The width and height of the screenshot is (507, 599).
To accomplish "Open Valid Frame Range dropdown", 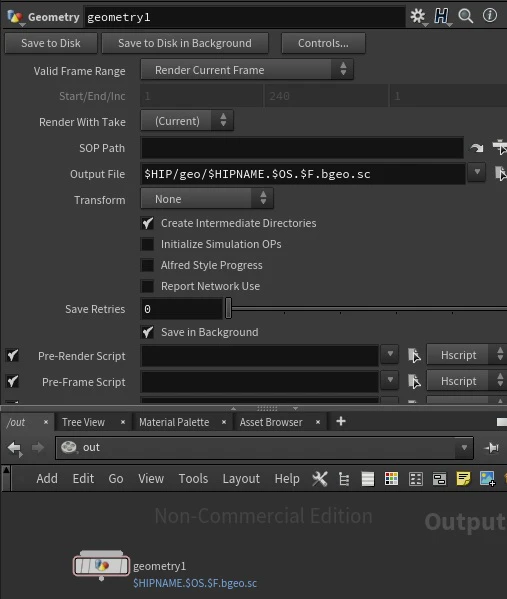I will (x=247, y=70).
